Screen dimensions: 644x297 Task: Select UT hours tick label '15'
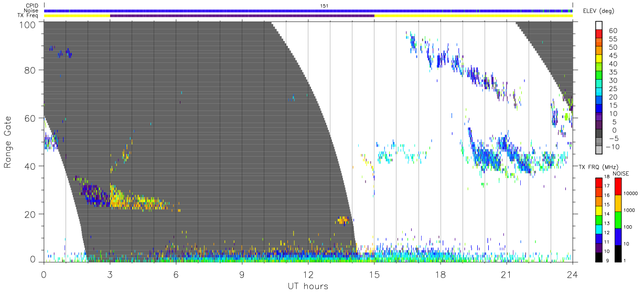coord(374,274)
